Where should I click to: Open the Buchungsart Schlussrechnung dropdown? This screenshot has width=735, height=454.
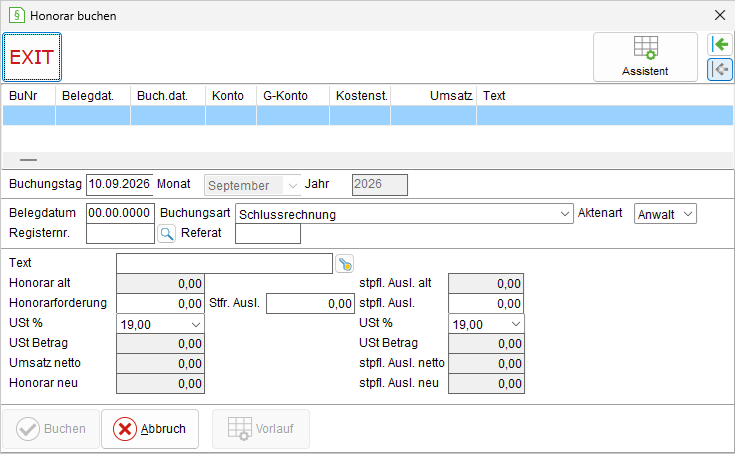[404, 214]
